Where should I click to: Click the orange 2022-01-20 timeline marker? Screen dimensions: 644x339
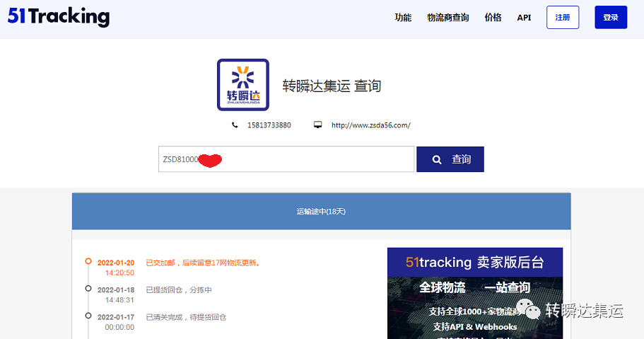point(88,261)
